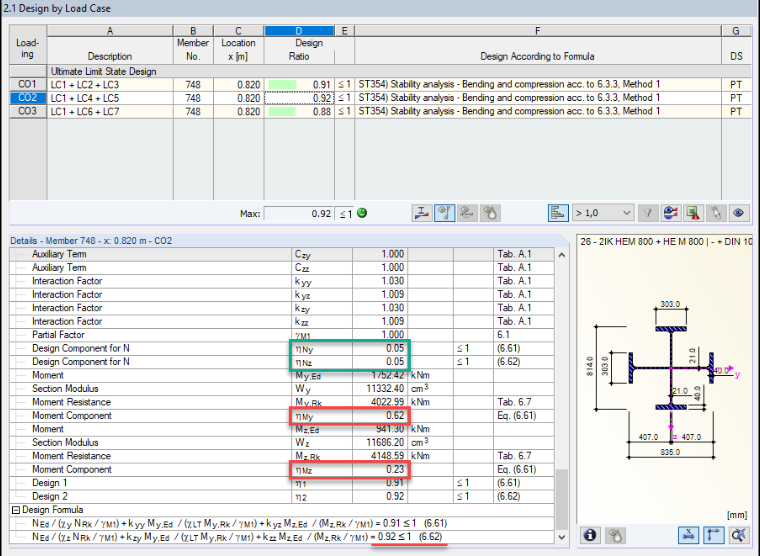Toggle principal axes display in section view

[x=713, y=535]
